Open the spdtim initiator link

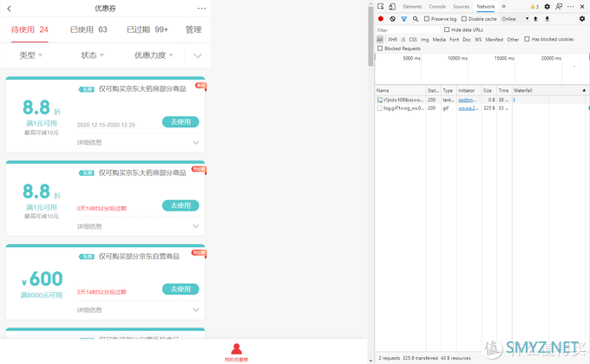point(467,100)
